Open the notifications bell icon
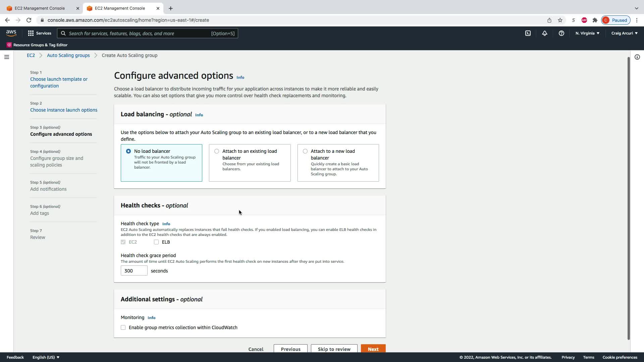 (544, 33)
